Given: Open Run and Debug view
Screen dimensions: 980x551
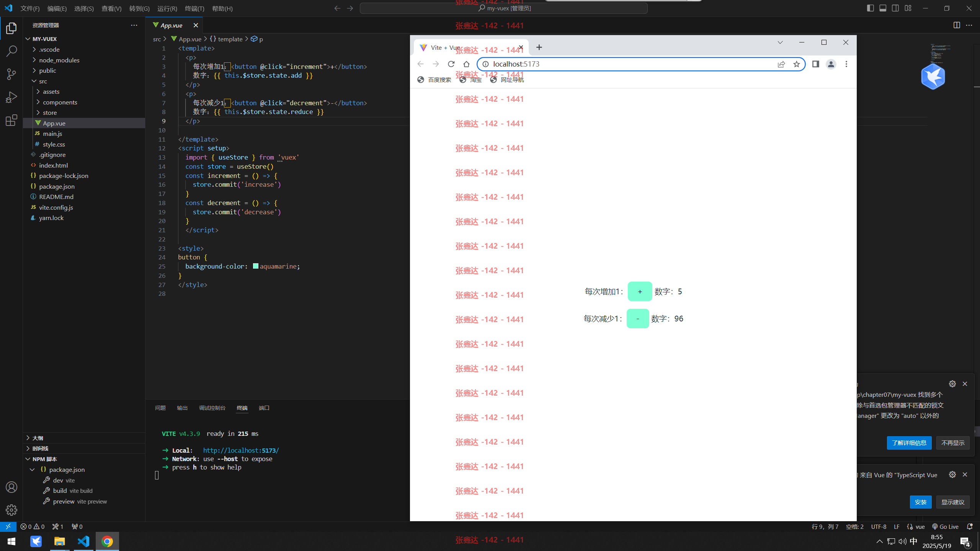Looking at the screenshot, I should tap(11, 97).
